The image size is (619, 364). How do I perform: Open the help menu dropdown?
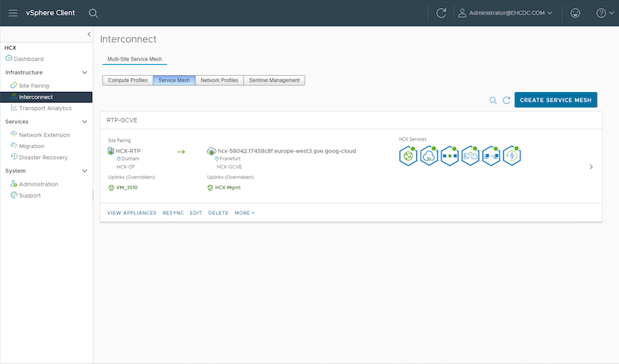(604, 13)
